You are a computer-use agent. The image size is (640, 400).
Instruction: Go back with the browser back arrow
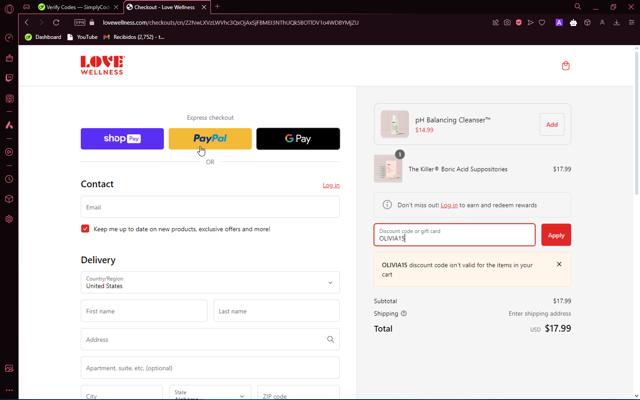tap(27, 22)
